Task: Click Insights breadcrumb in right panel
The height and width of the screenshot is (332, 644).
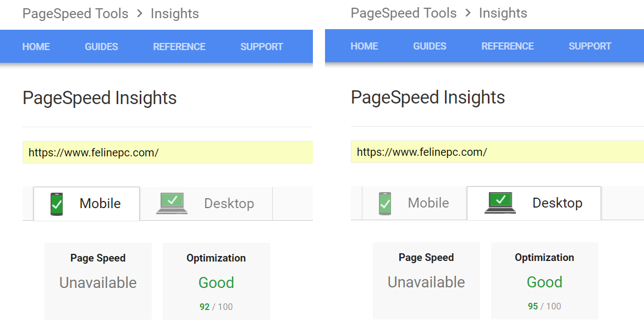Action: click(503, 13)
